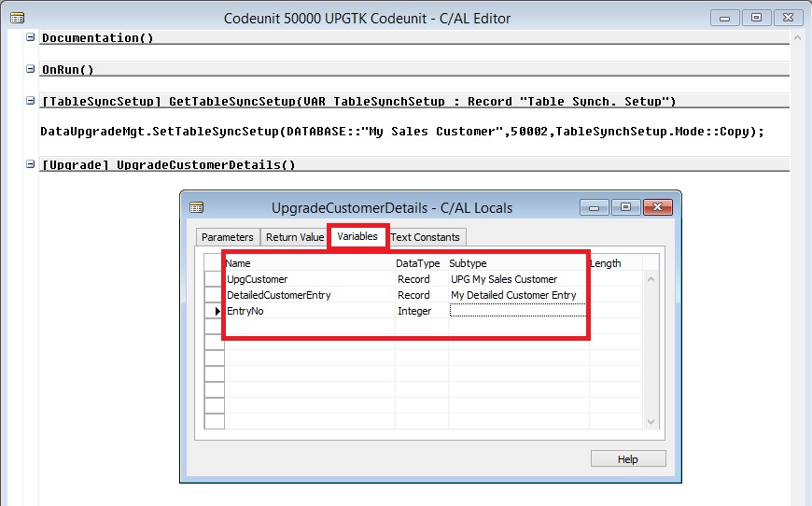812x506 pixels.
Task: Click the empty Subtype field for EntryNo
Action: 517,311
